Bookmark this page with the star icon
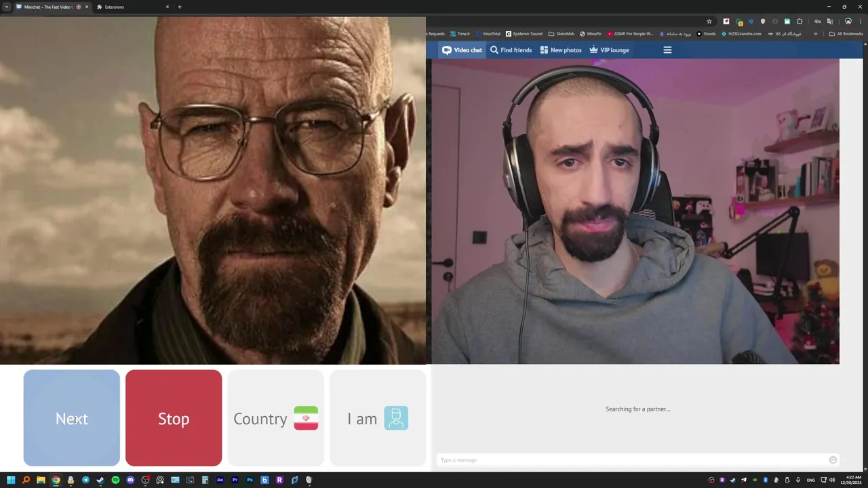 pyautogui.click(x=709, y=22)
